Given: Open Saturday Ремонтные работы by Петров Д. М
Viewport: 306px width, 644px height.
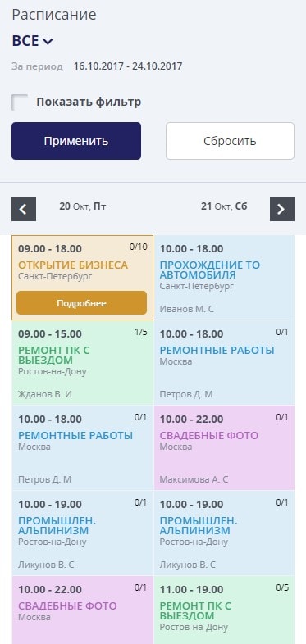Looking at the screenshot, I should pyautogui.click(x=225, y=363).
